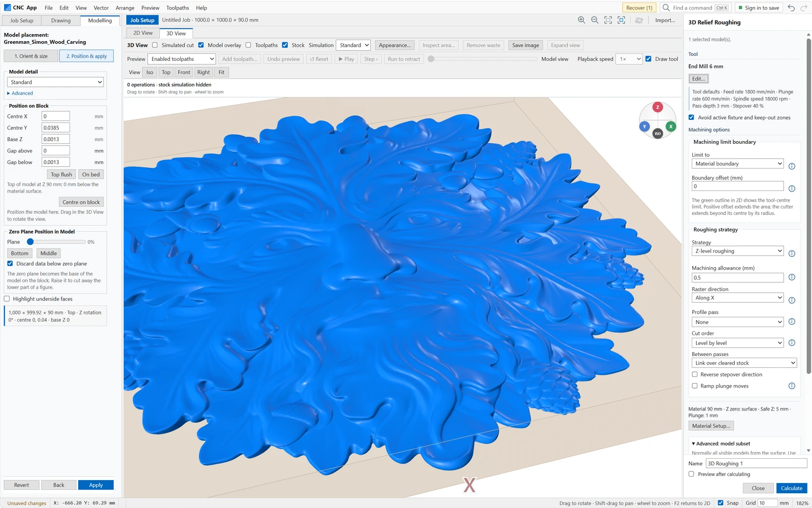Enable the Toolpaths checkbox
The width and height of the screenshot is (812, 508).
[248, 45]
